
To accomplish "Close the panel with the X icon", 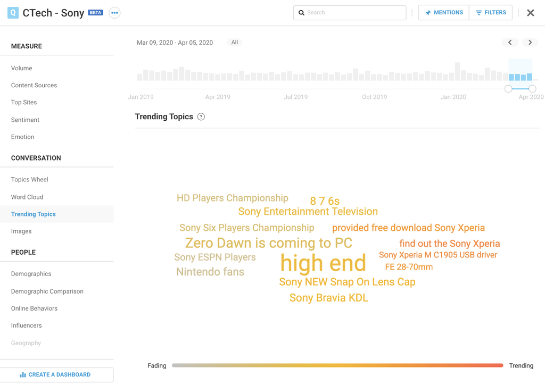I will click(x=530, y=13).
